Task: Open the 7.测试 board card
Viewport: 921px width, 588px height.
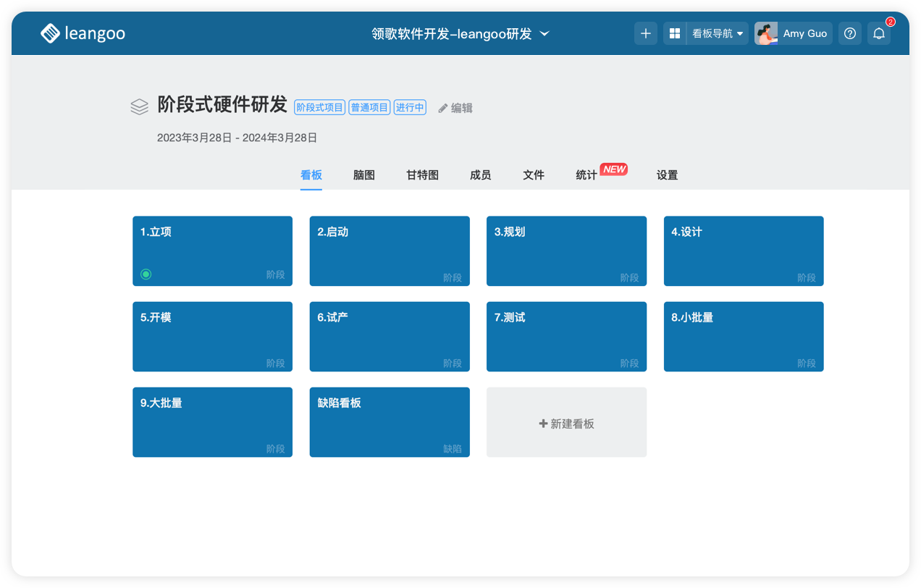Action: tap(566, 336)
